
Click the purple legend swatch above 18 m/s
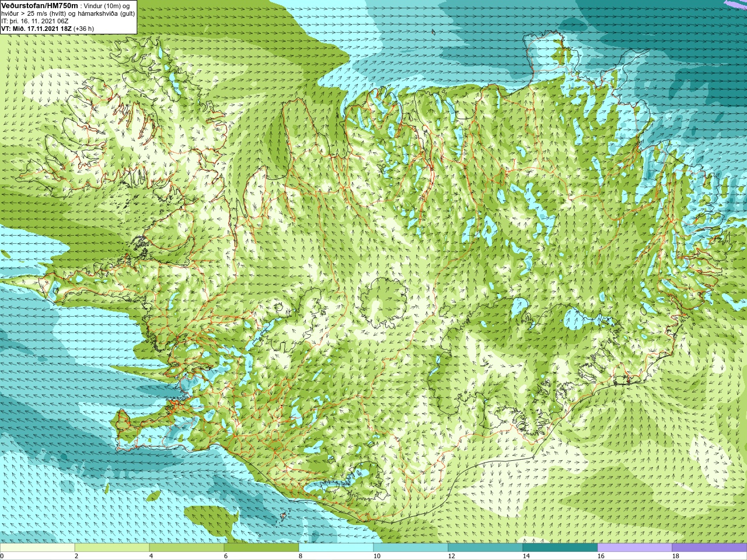[x=710, y=548]
